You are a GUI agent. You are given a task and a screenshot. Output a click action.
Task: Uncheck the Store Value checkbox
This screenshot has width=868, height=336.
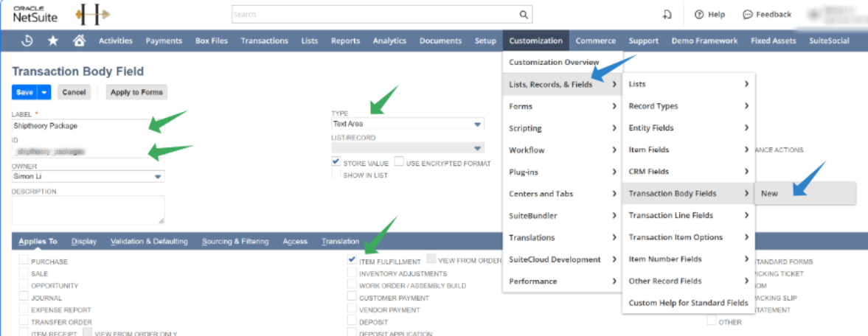pyautogui.click(x=336, y=162)
